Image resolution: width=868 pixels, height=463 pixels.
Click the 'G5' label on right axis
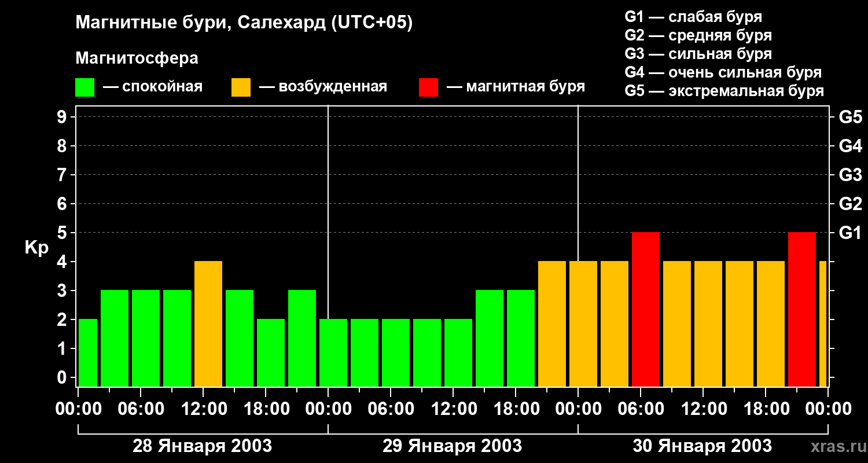pyautogui.click(x=850, y=117)
